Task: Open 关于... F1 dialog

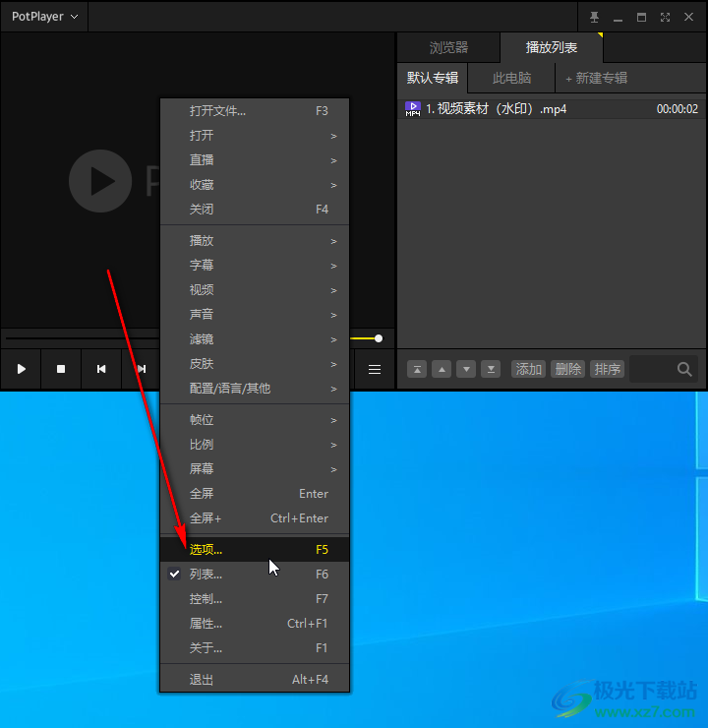Action: pos(255,648)
